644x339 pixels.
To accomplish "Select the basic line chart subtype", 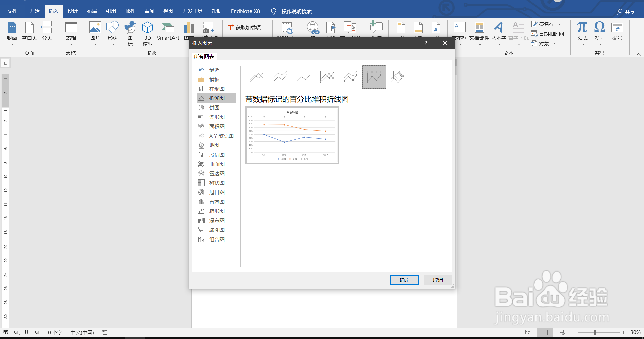I will [x=257, y=77].
